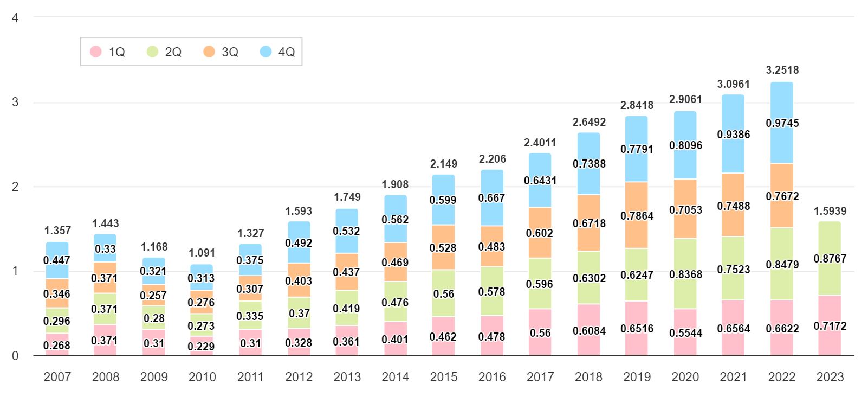Toggle the 3Q series legend label

click(230, 52)
